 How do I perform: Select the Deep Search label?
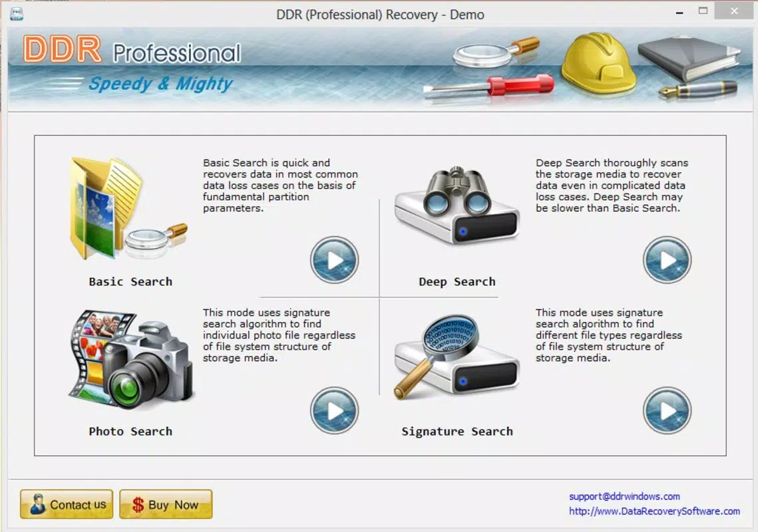point(457,282)
